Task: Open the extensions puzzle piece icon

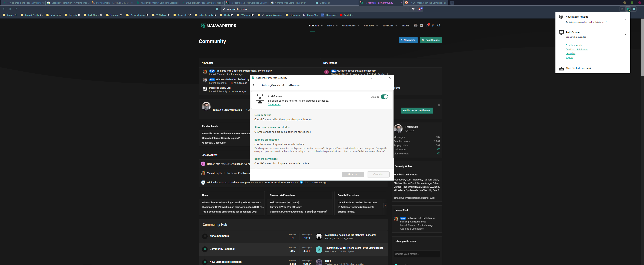Action: point(634,9)
